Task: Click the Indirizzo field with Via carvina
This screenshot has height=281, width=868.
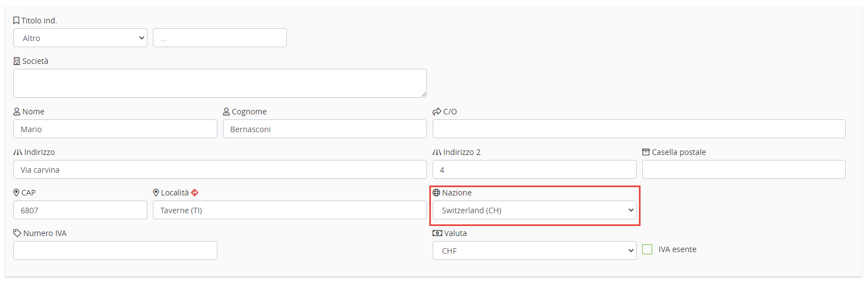Action: pos(220,170)
